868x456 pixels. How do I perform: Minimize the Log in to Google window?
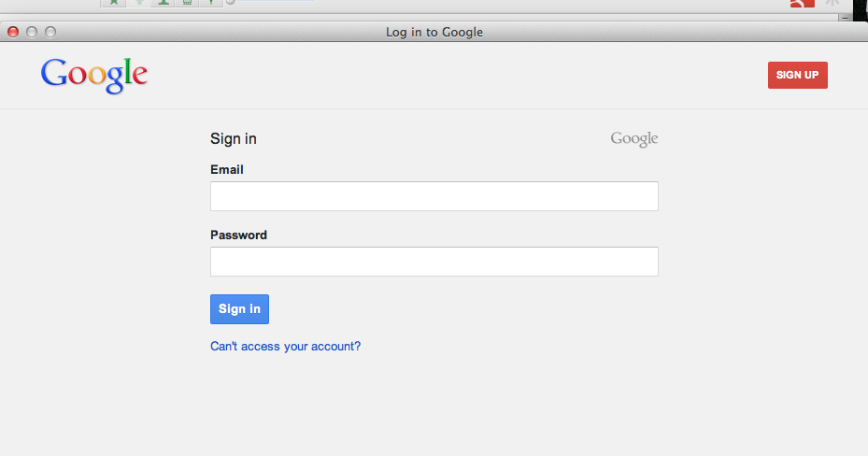pyautogui.click(x=32, y=32)
